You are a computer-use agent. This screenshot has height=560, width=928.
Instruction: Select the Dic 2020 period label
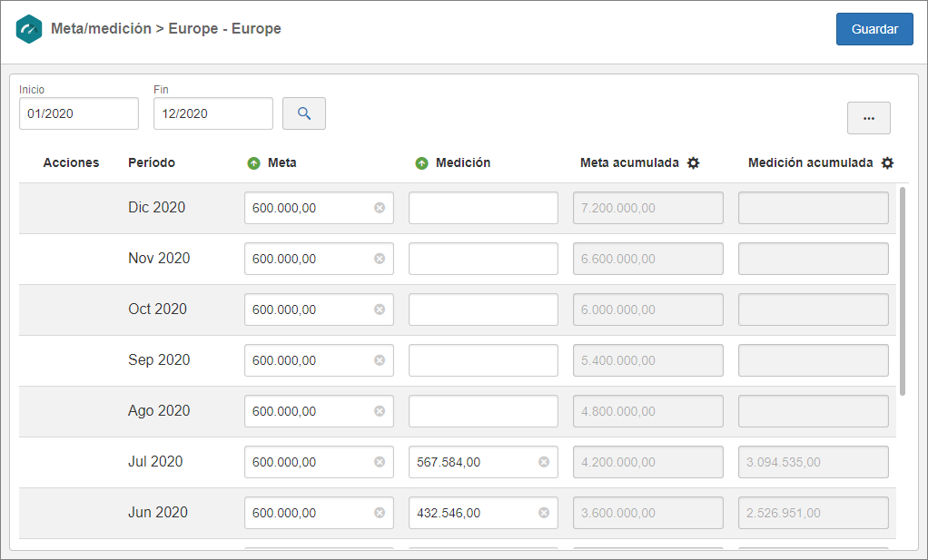[157, 208]
